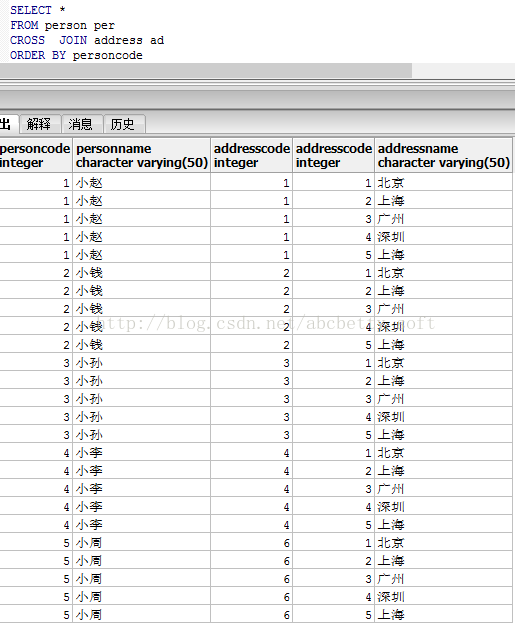Click the personname column header

coord(142,155)
